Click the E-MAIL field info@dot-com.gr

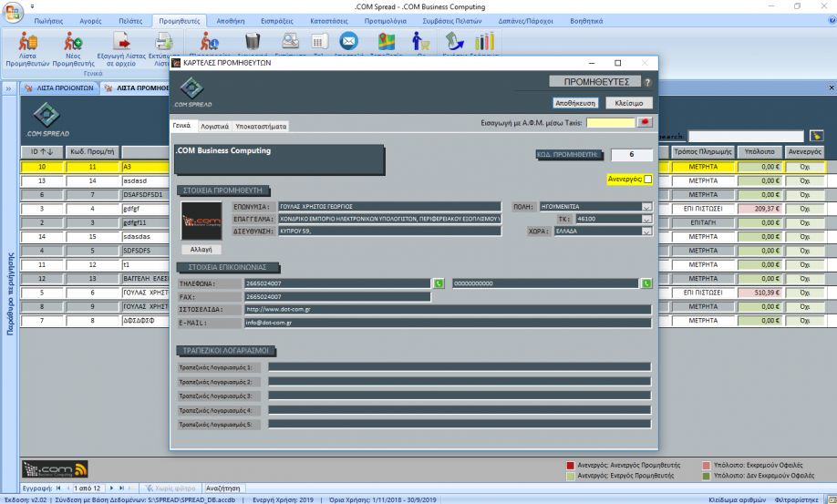pos(448,323)
